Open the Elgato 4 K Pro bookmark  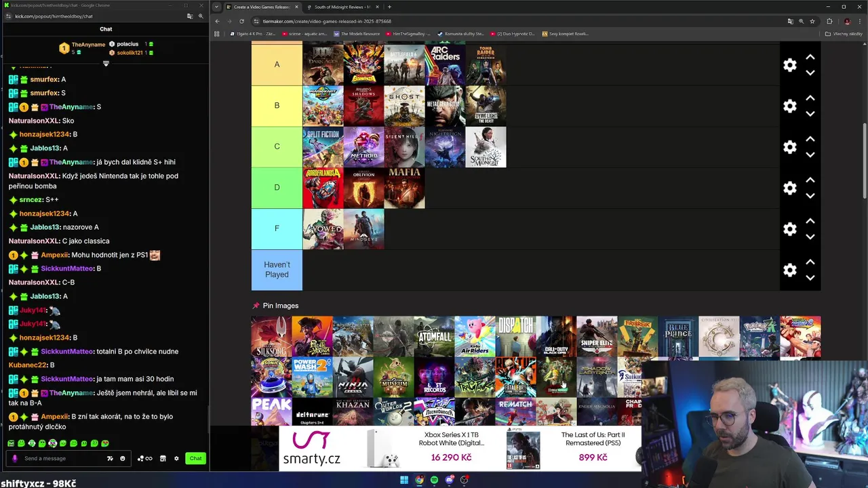pyautogui.click(x=252, y=34)
